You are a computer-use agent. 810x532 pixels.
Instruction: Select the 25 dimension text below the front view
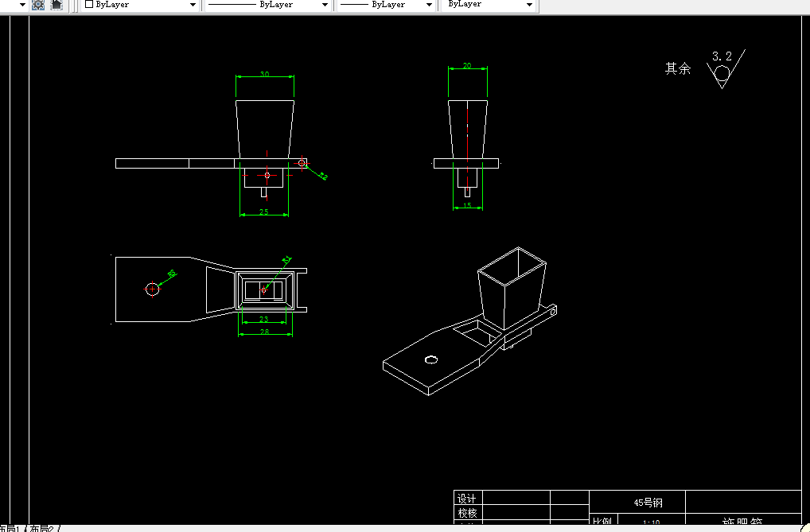pyautogui.click(x=263, y=212)
